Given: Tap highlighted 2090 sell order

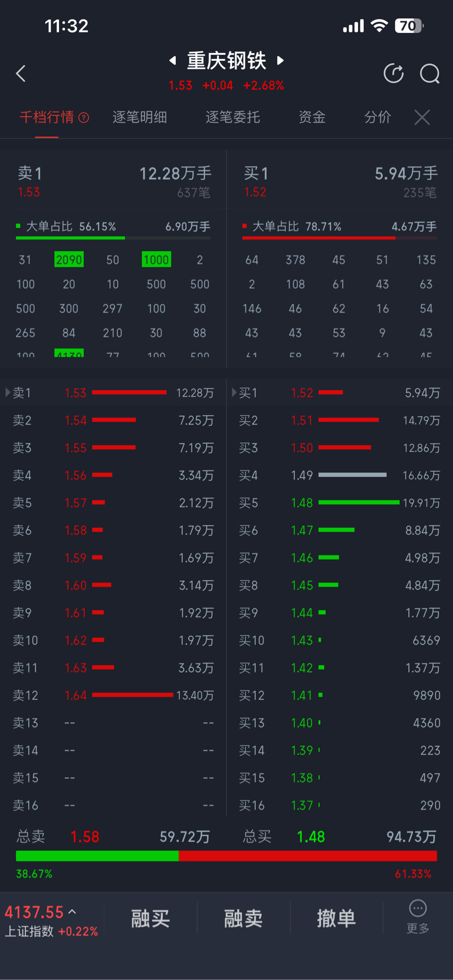Looking at the screenshot, I should click(x=69, y=259).
